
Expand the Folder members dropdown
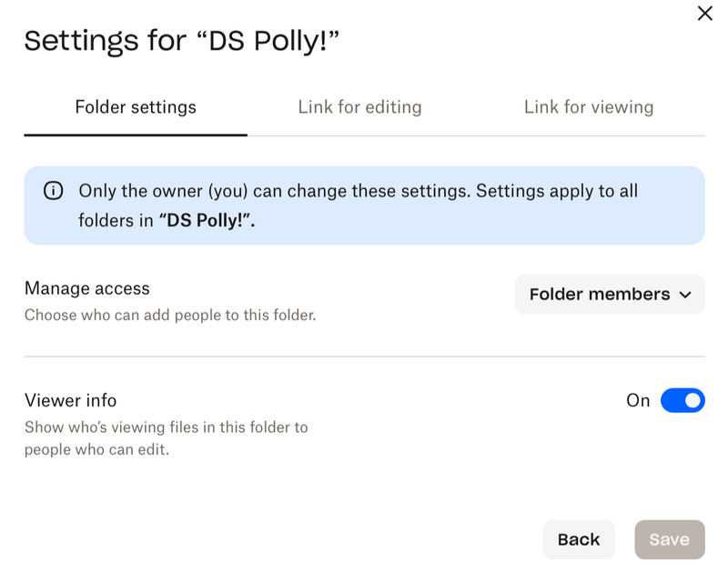click(x=609, y=295)
